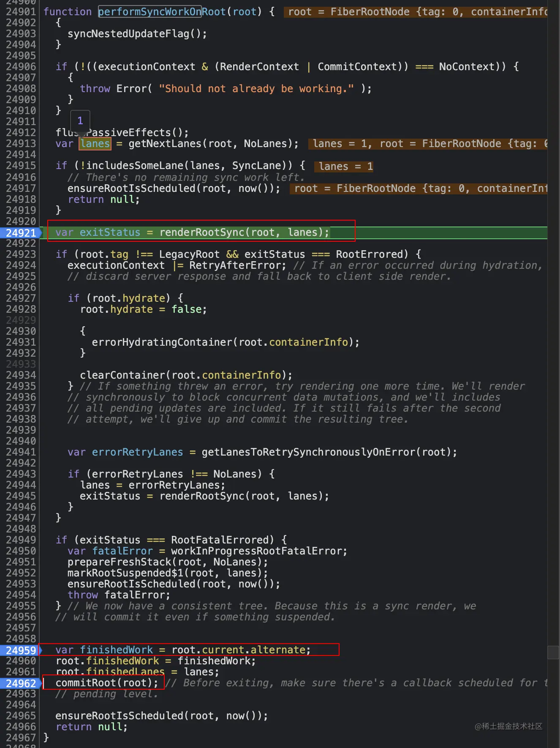The image size is (560, 748).
Task: Add a breakpoint on line 24934
Action: coord(21,375)
